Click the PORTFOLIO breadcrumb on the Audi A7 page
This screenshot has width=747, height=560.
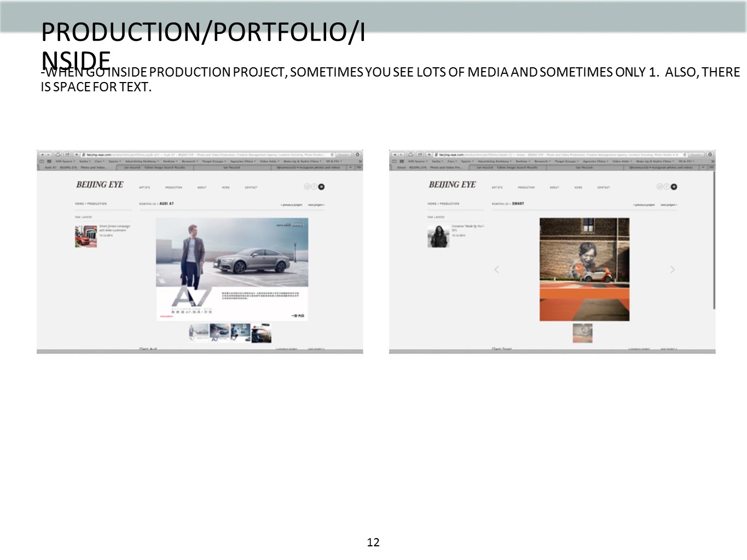click(148, 203)
